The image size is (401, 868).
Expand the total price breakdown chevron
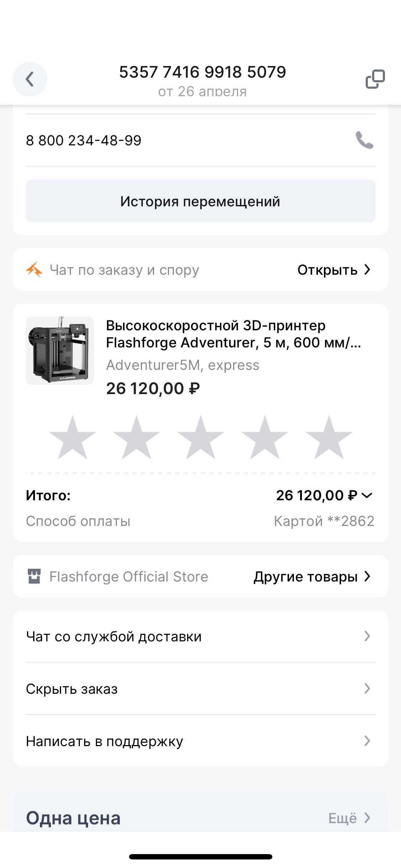(x=367, y=495)
